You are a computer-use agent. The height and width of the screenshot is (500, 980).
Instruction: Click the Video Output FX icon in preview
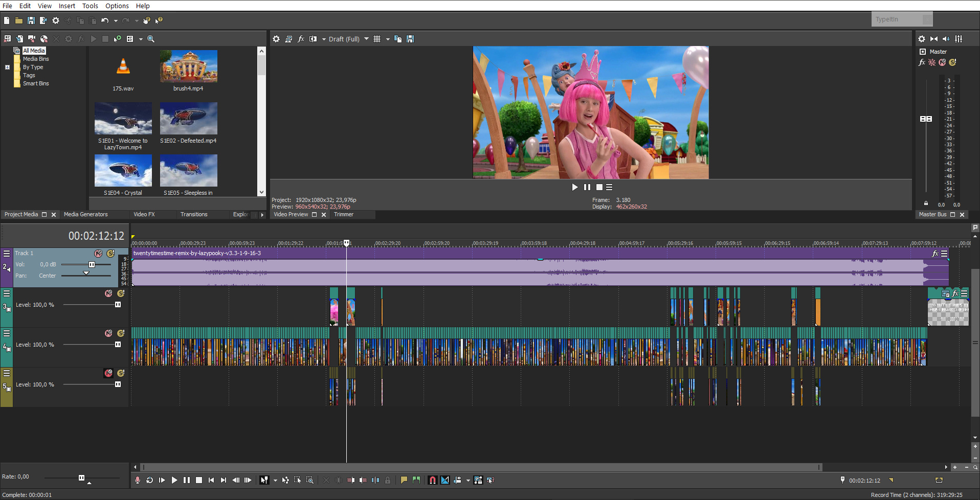pyautogui.click(x=301, y=39)
